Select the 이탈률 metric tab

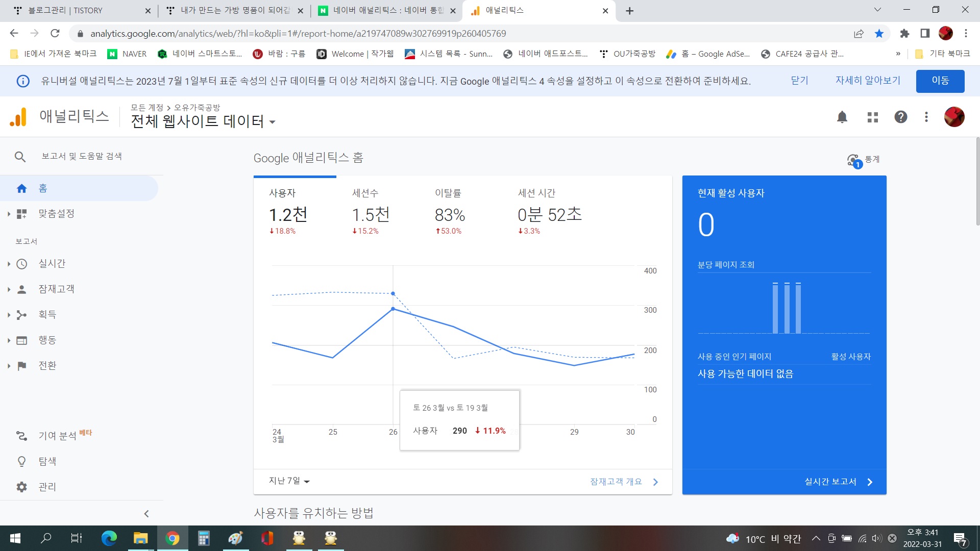[460, 212]
